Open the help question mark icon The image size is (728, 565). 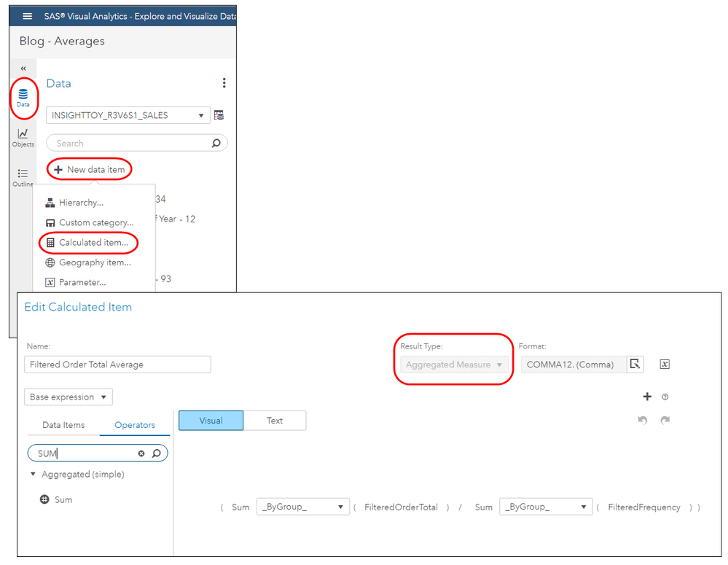tap(665, 397)
